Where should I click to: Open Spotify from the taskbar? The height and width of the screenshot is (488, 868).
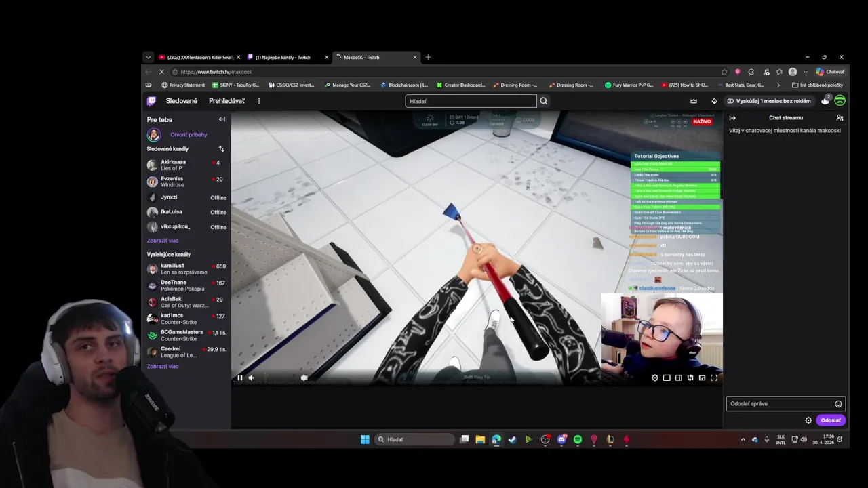[x=578, y=439]
